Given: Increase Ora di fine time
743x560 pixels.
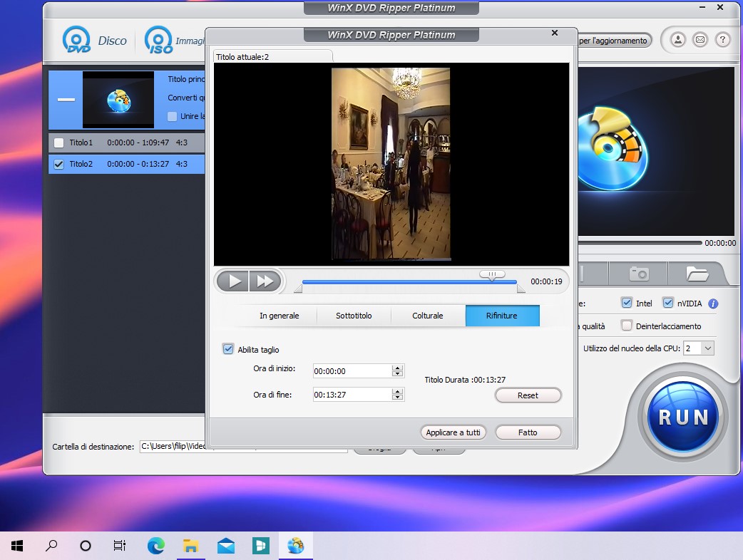Looking at the screenshot, I should tap(398, 391).
